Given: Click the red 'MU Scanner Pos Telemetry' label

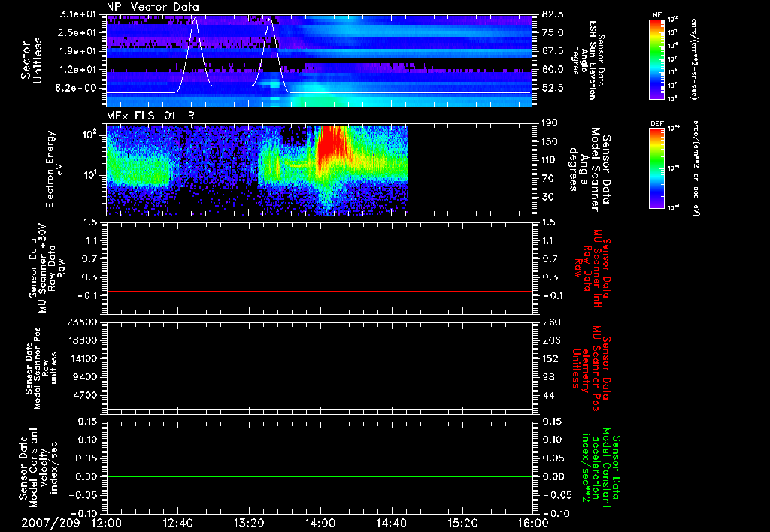Looking at the screenshot, I should coord(591,368).
